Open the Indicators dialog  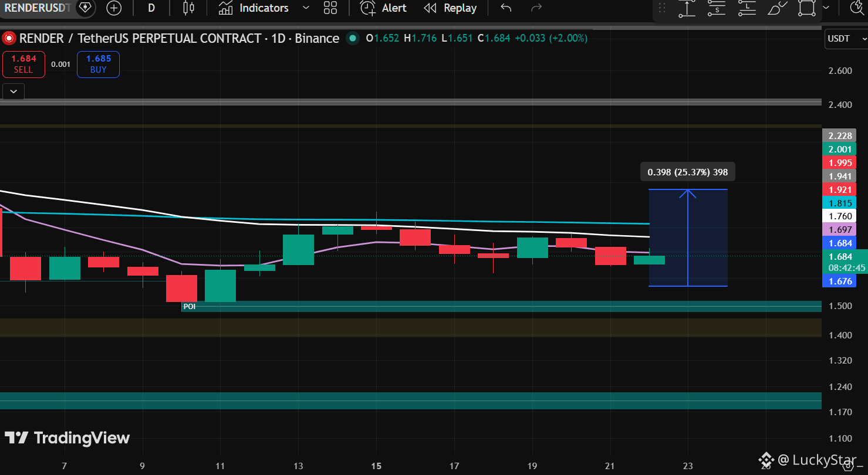(254, 8)
